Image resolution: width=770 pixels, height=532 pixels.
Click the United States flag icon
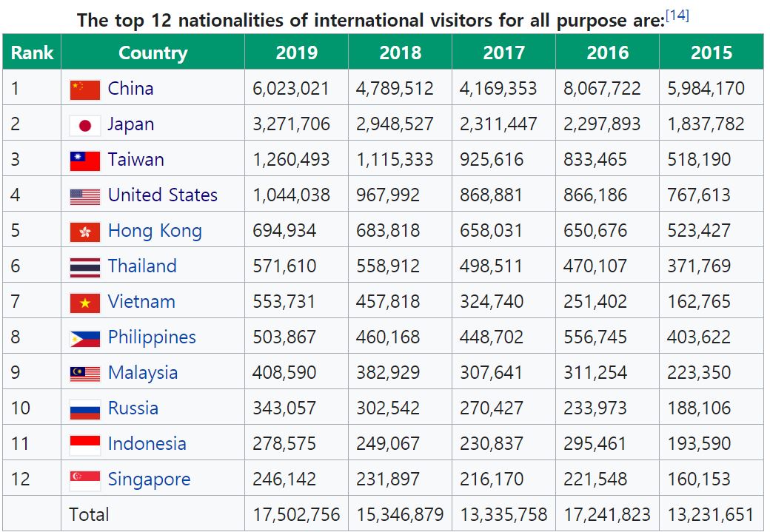tap(84, 196)
